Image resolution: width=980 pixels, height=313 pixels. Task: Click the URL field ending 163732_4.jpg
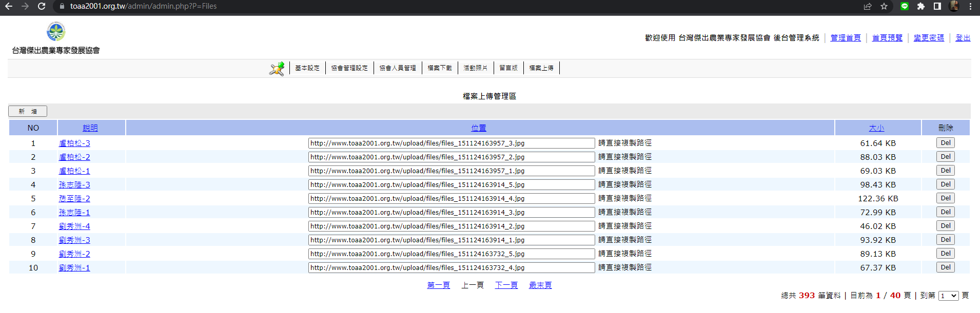(452, 268)
